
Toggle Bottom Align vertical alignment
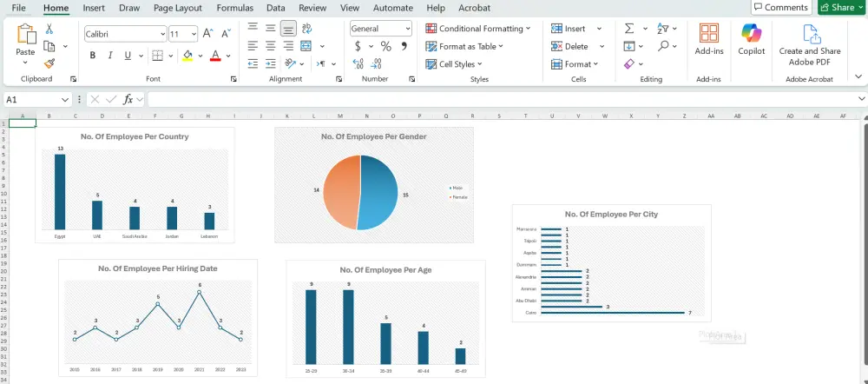coord(288,29)
